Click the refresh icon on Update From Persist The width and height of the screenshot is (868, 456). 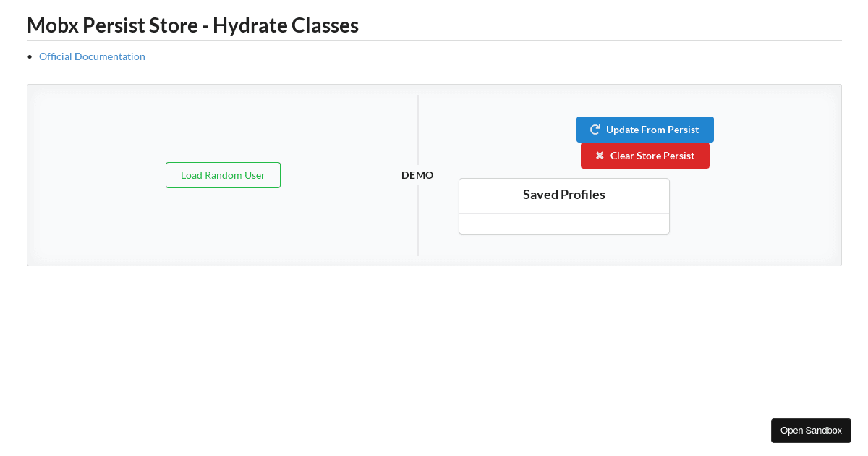click(x=595, y=129)
